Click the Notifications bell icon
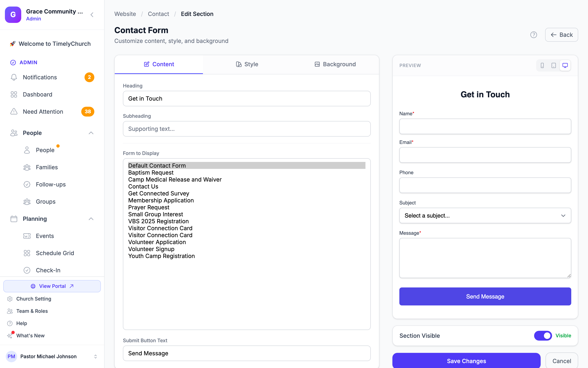 14,77
